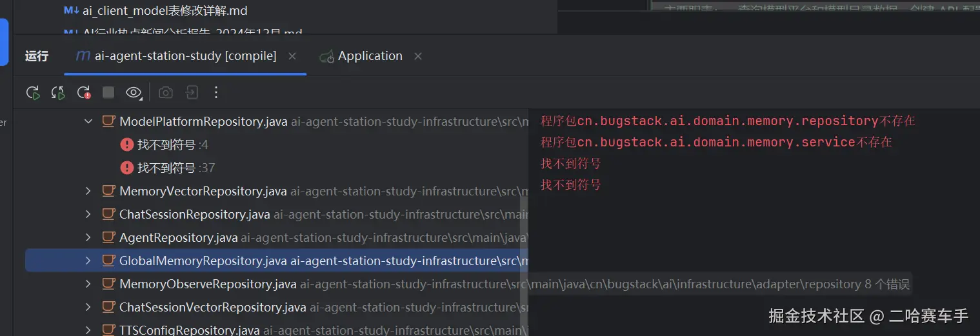Expand the GlobalMemoryRepository.java node
The image size is (980, 336).
[88, 261]
